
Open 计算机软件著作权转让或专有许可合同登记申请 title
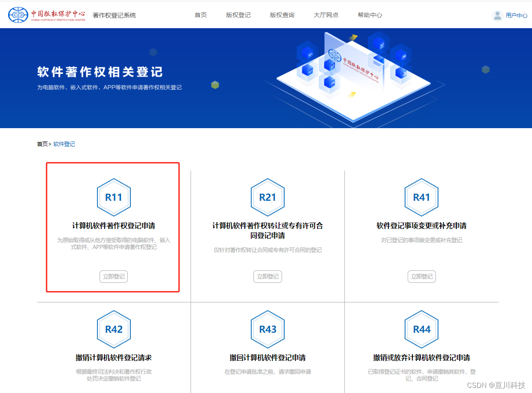point(267,231)
